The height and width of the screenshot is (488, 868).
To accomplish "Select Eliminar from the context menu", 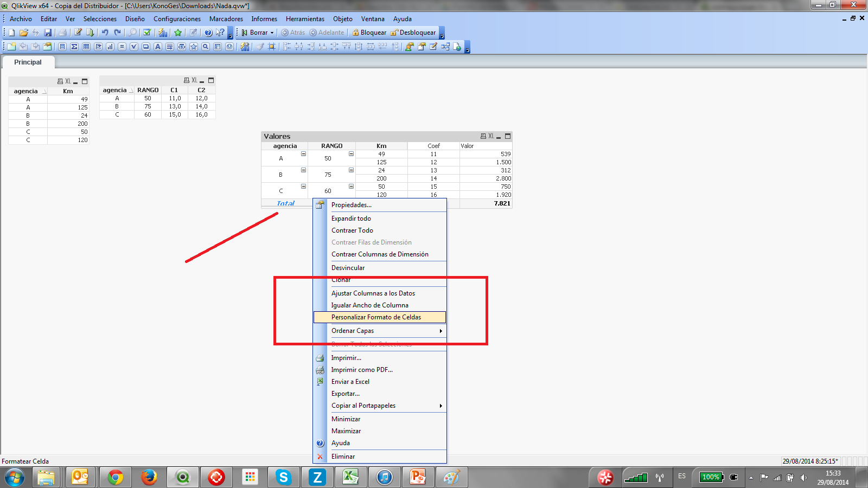I will 380,457.
